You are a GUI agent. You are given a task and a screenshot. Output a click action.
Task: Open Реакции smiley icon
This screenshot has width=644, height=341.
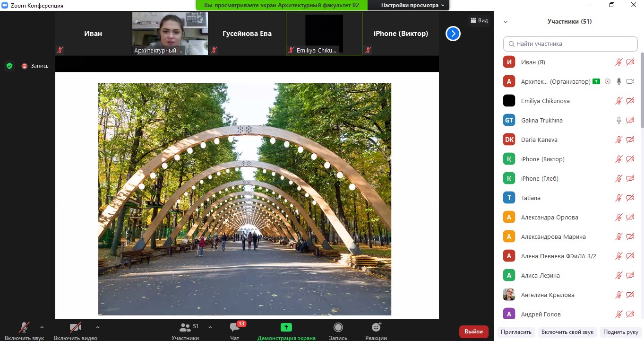(x=376, y=327)
